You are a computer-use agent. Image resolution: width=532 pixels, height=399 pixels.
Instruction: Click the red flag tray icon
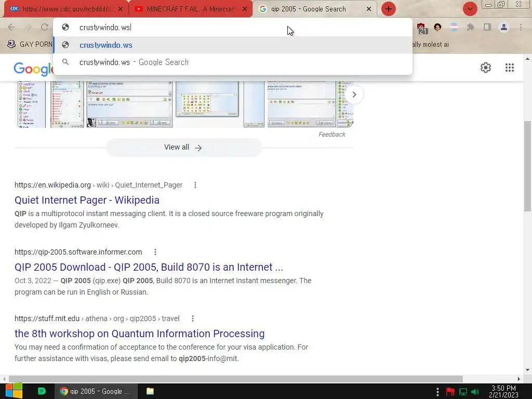[x=450, y=392]
